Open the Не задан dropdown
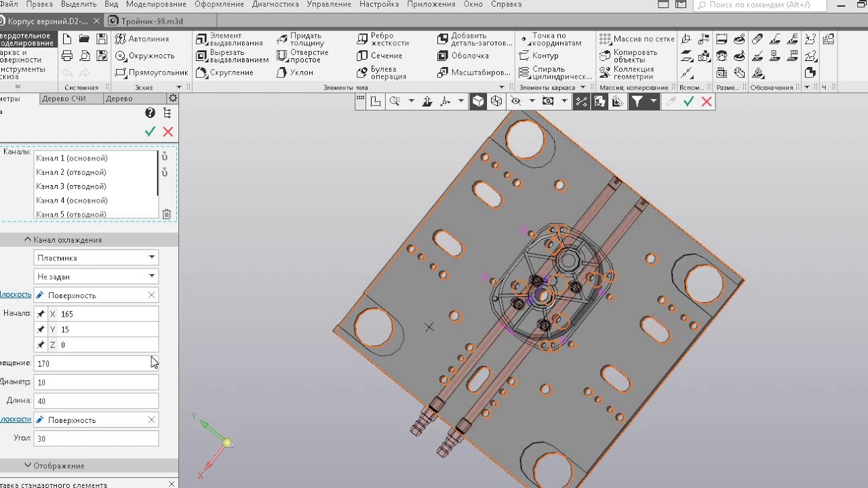 pos(96,277)
